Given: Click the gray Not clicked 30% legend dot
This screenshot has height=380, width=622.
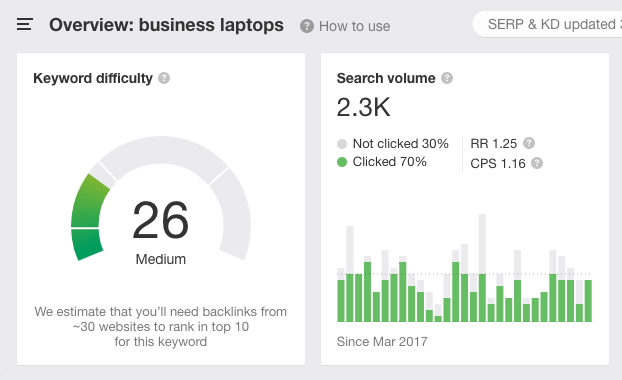Looking at the screenshot, I should point(342,144).
